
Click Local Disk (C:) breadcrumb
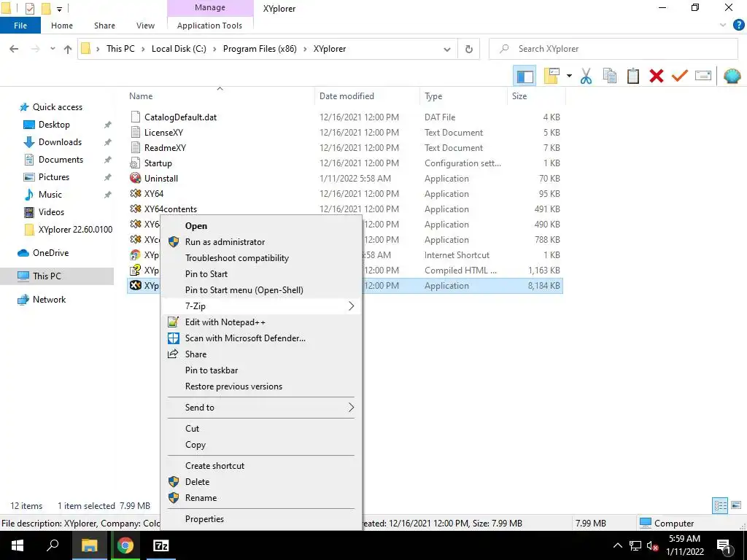click(x=179, y=49)
